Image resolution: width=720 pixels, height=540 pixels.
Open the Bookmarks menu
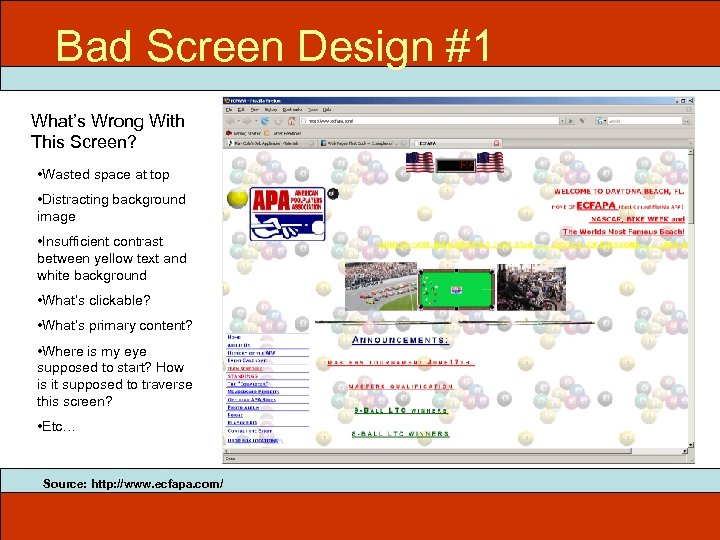(x=292, y=110)
